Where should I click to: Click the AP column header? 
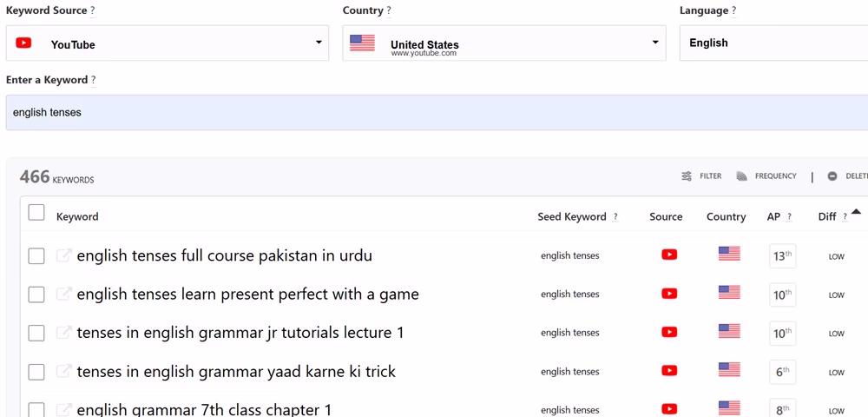773,217
